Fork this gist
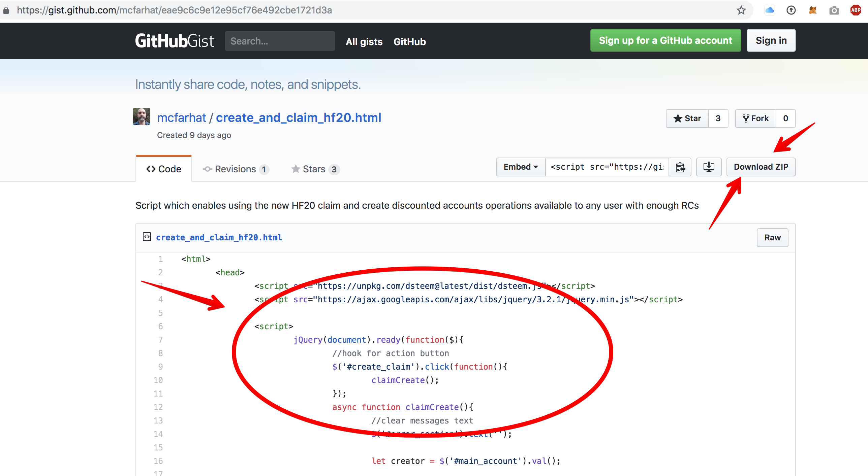This screenshot has width=868, height=476. pos(756,118)
